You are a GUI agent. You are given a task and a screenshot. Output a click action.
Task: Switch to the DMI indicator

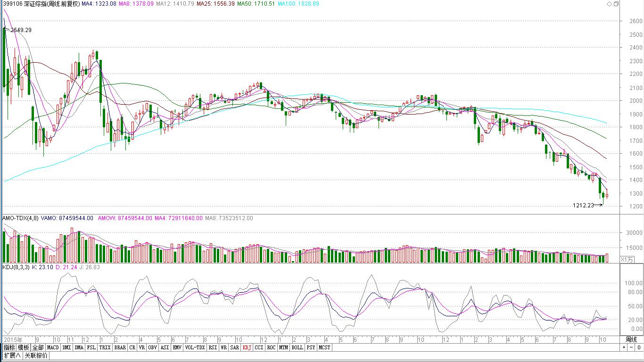(x=66, y=347)
